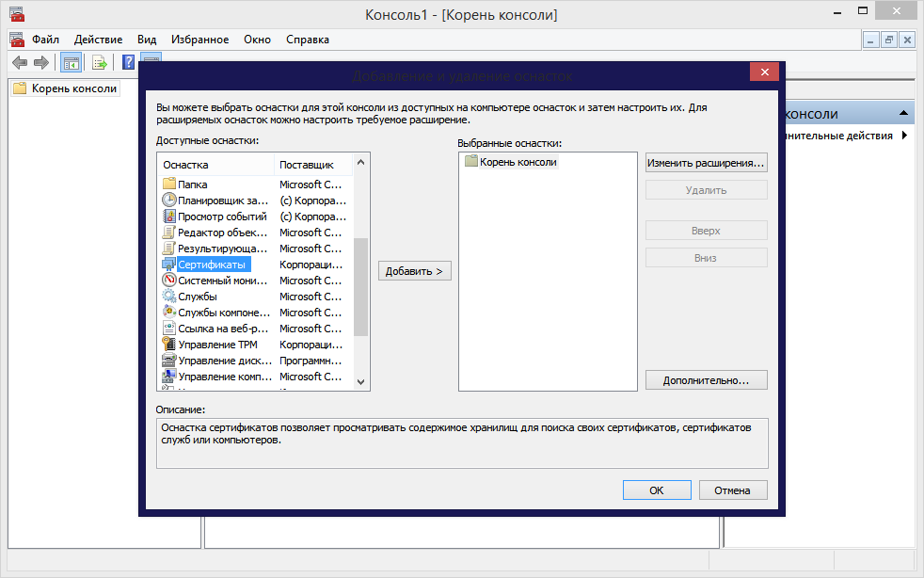
Task: Confirm with the OK button
Action: (657, 490)
